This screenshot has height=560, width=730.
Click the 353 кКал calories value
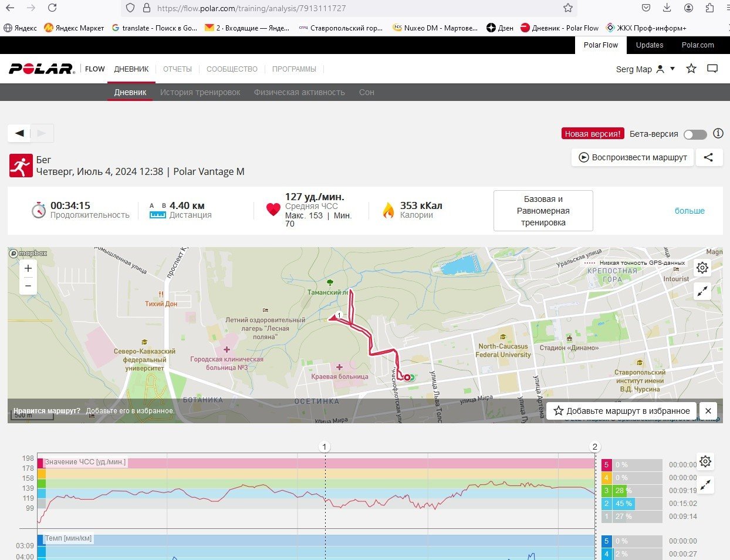[421, 205]
